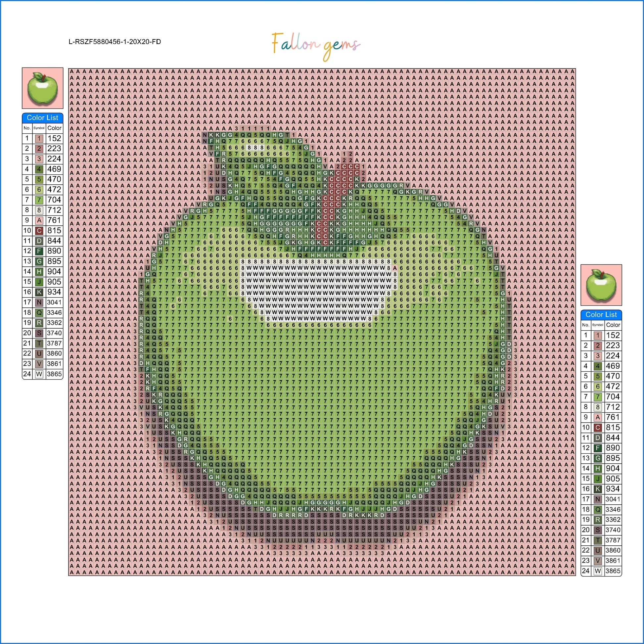Click the L-RSZF5880456-1-20X20-FD product code text
The image size is (644, 644).
pos(115,42)
